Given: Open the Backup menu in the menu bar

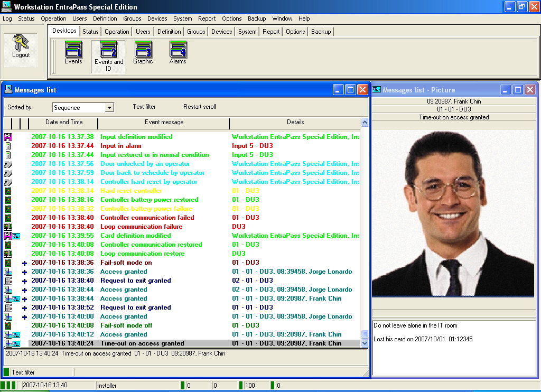Looking at the screenshot, I should (x=257, y=18).
